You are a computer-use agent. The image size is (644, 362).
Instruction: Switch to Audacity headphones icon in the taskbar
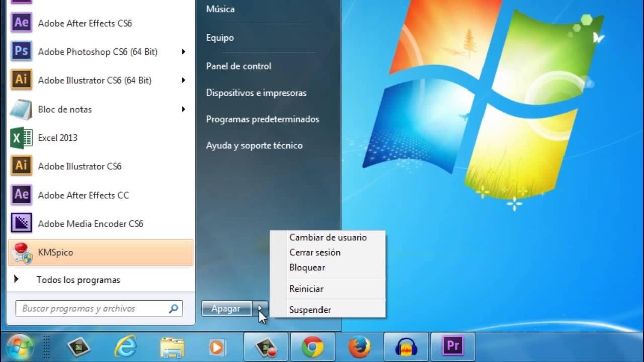[406, 347]
